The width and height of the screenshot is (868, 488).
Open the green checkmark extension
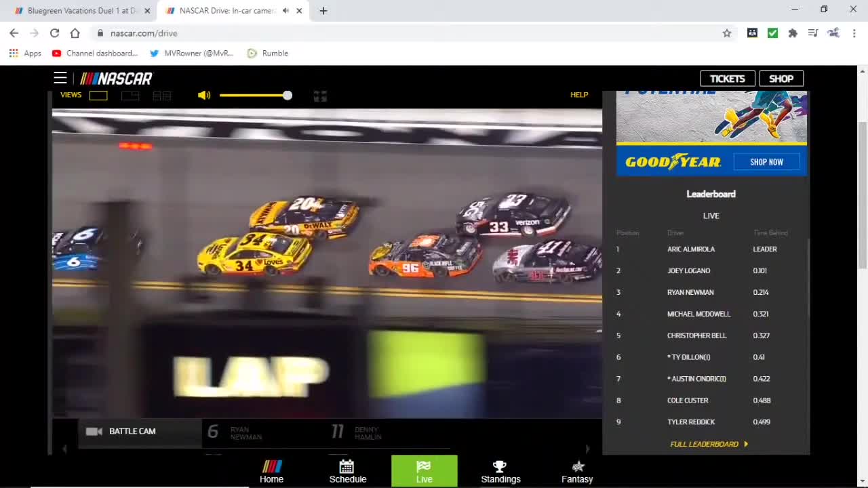(772, 33)
